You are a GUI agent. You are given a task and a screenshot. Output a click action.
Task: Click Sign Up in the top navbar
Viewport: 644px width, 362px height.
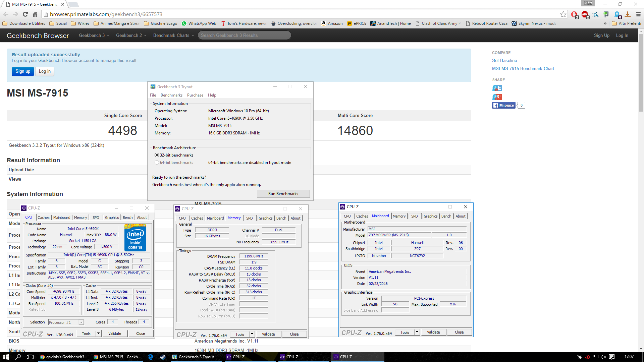(x=601, y=35)
